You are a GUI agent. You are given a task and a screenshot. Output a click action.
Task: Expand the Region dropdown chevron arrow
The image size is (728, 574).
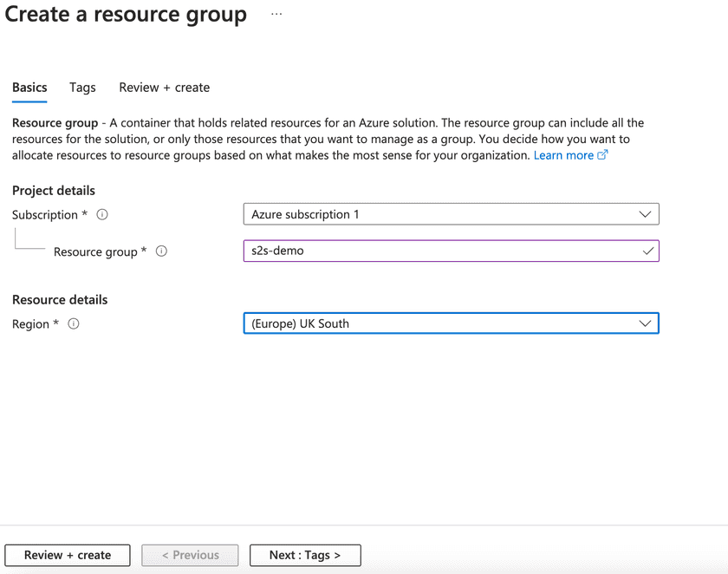pos(645,323)
